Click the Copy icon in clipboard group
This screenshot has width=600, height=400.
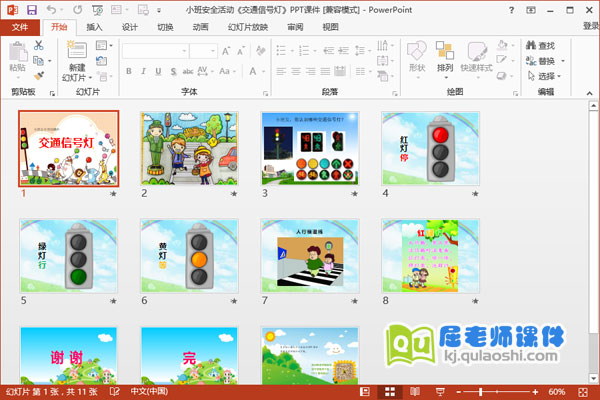38,60
